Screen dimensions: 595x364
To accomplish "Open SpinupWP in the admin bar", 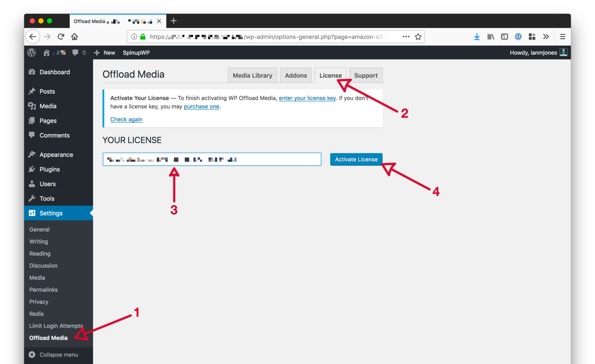I will click(x=136, y=52).
